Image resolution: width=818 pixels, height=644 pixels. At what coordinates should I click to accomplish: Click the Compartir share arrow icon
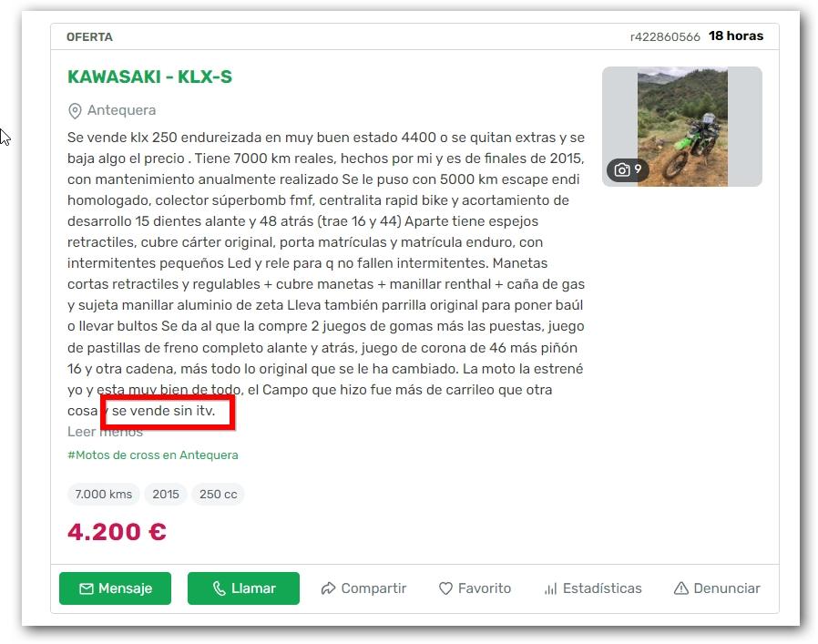coord(328,588)
